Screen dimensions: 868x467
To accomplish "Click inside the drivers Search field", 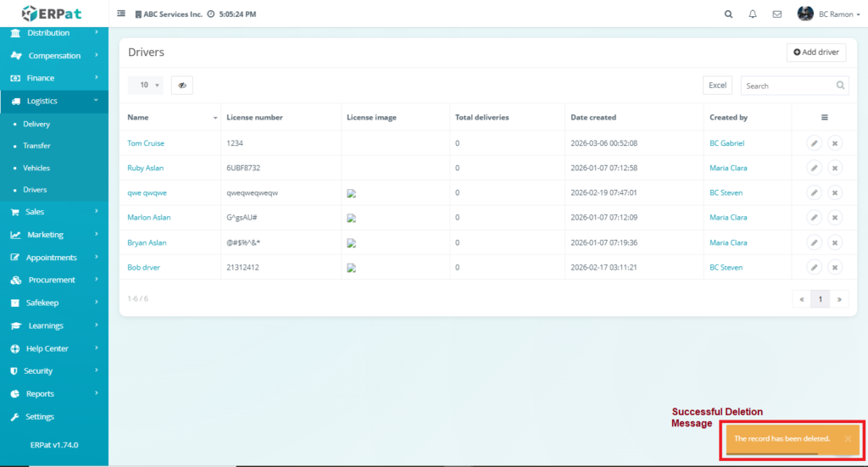I will pos(787,86).
